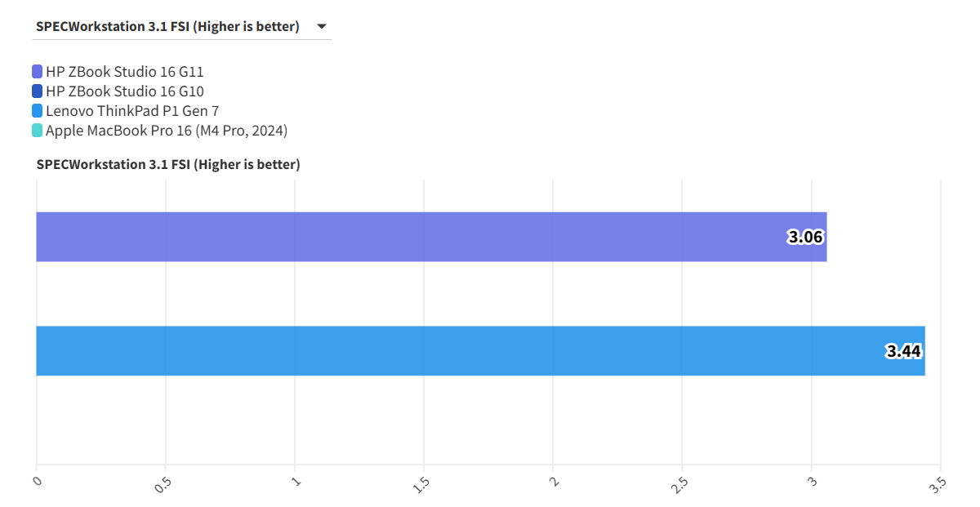Click the Lenovo ThinkPad P1 Gen 7 legend label
The height and width of the screenshot is (507, 980).
tap(132, 111)
